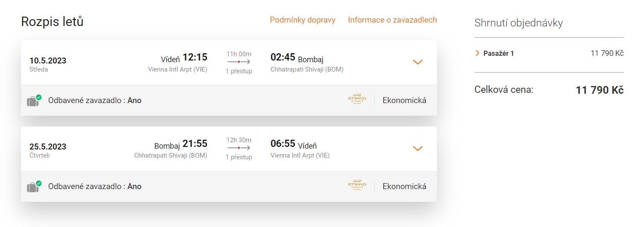Click Etihad Airways logo on outbound flight
Viewport: 644px width, 227px height.
(357, 100)
